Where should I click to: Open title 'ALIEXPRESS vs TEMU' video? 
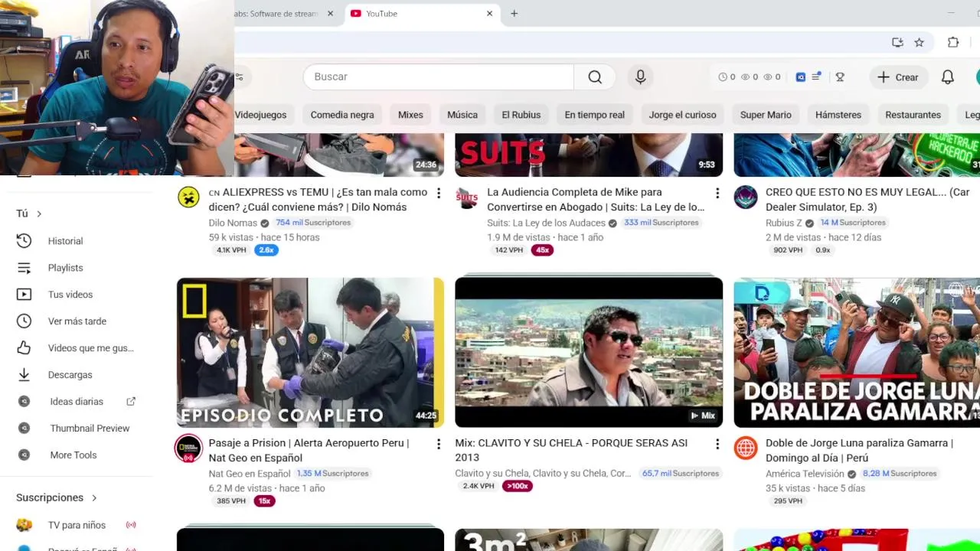(318, 200)
